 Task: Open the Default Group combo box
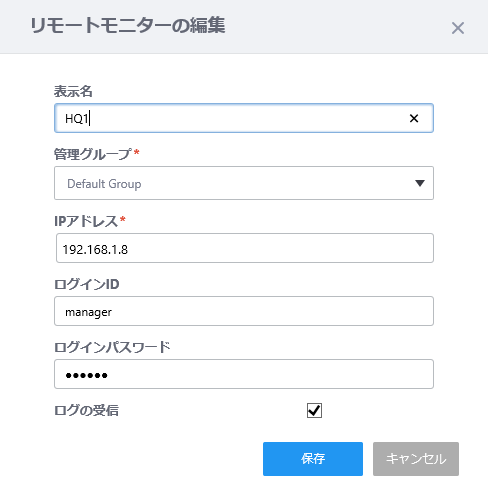point(244,183)
